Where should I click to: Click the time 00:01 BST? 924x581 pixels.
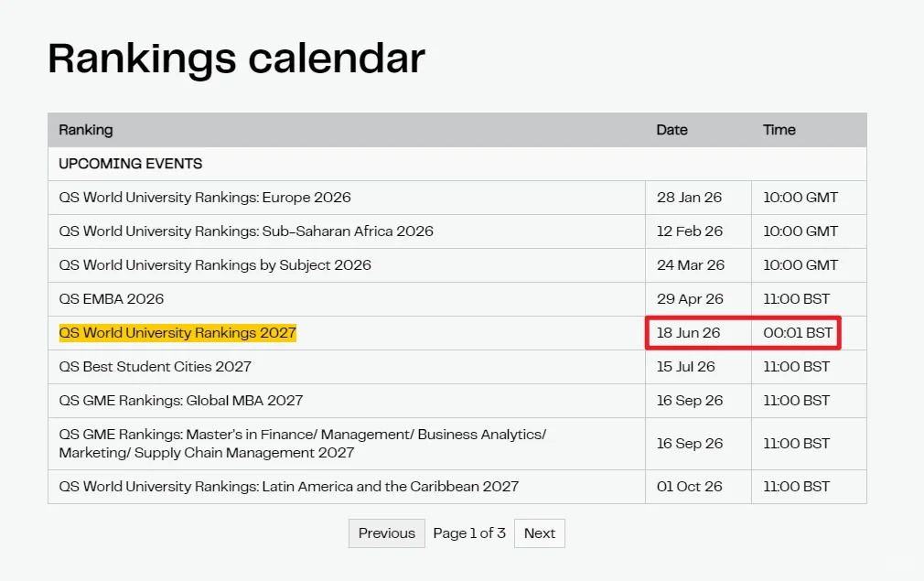798,333
